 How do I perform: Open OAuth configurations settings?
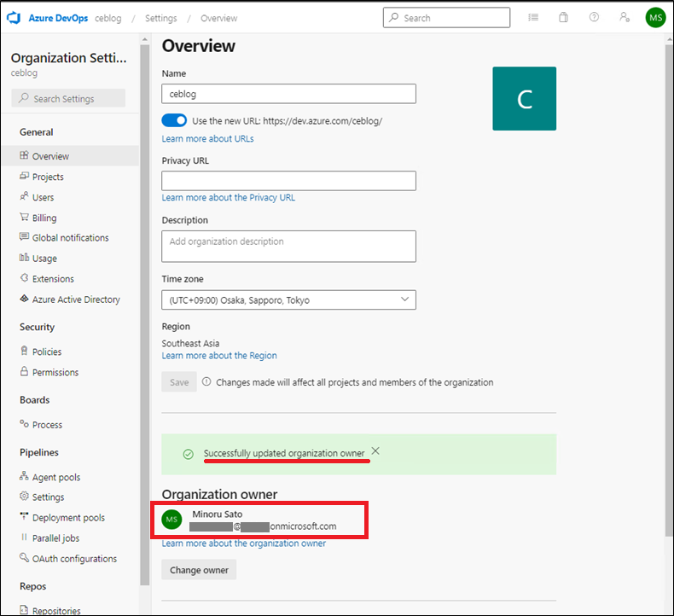click(x=74, y=559)
